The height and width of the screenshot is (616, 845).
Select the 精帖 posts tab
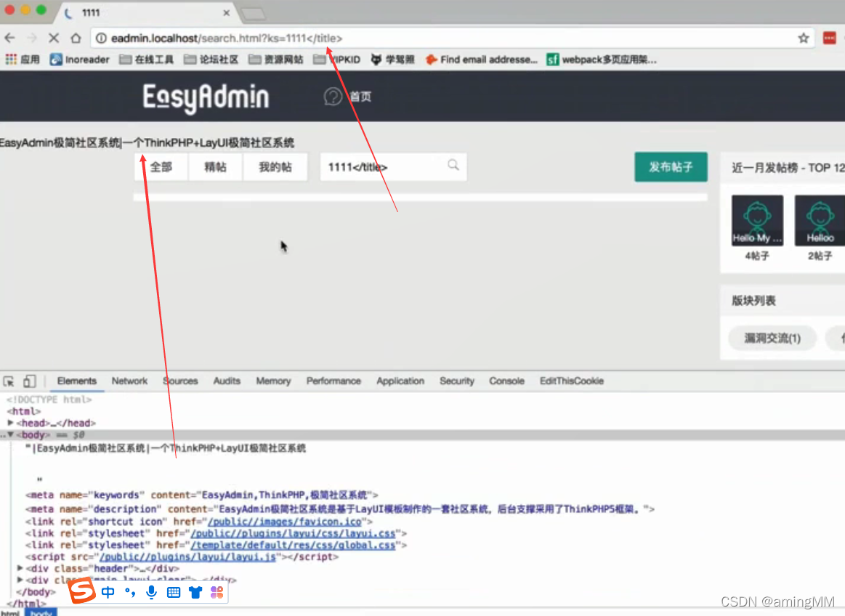[x=215, y=167]
